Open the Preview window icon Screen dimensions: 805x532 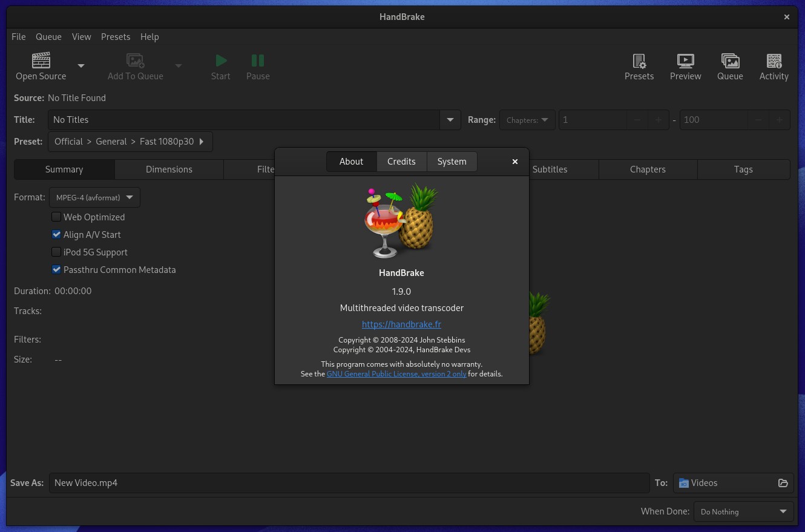pyautogui.click(x=685, y=61)
